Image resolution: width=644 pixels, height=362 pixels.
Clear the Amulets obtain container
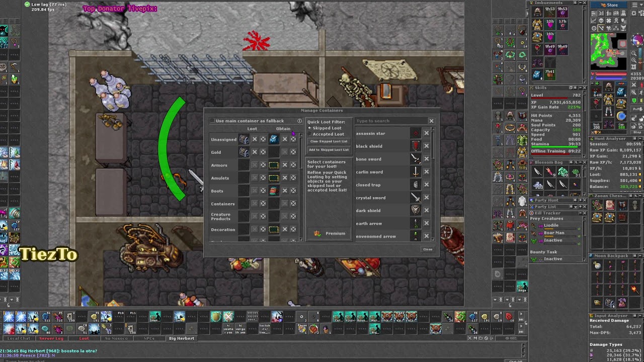285,177
